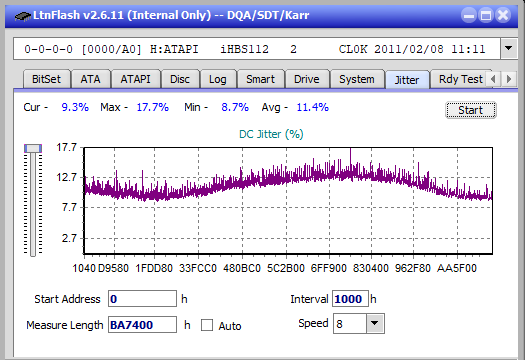The image size is (525, 360).
Task: Switch to the ATAPI tab
Action: click(136, 79)
